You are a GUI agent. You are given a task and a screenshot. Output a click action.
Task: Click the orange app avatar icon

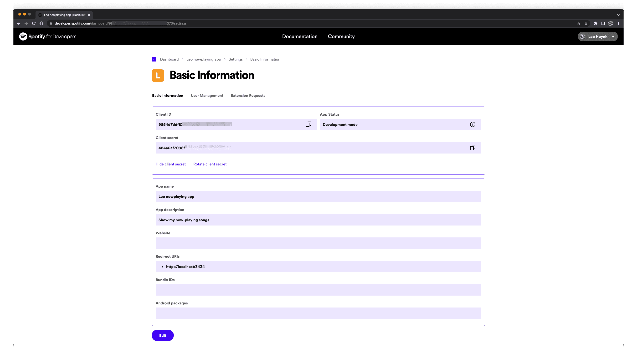tap(158, 75)
